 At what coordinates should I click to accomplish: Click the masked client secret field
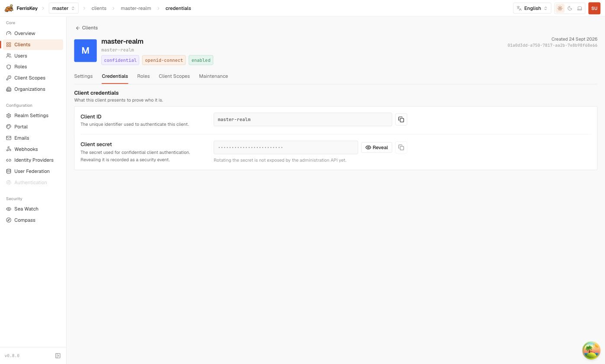click(286, 147)
